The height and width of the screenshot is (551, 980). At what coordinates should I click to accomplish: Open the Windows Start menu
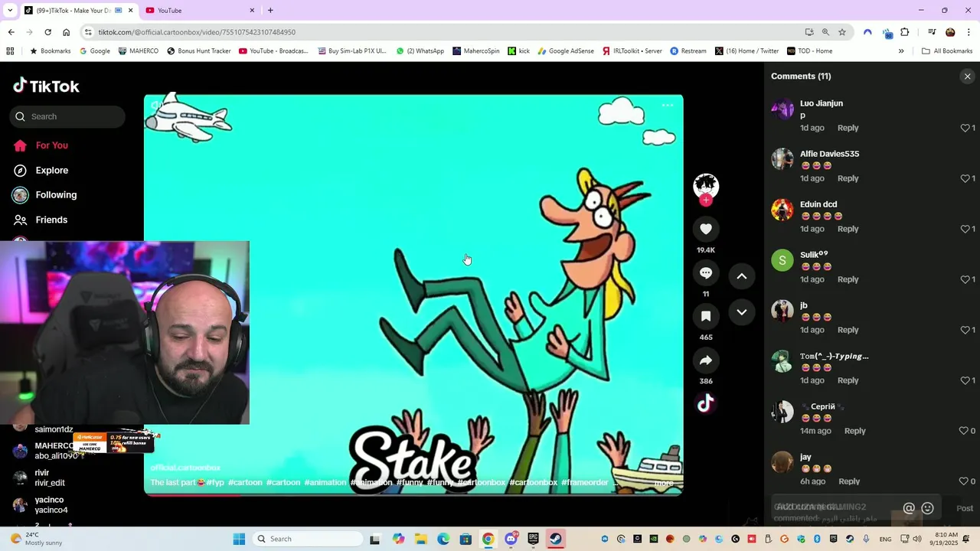tap(239, 540)
